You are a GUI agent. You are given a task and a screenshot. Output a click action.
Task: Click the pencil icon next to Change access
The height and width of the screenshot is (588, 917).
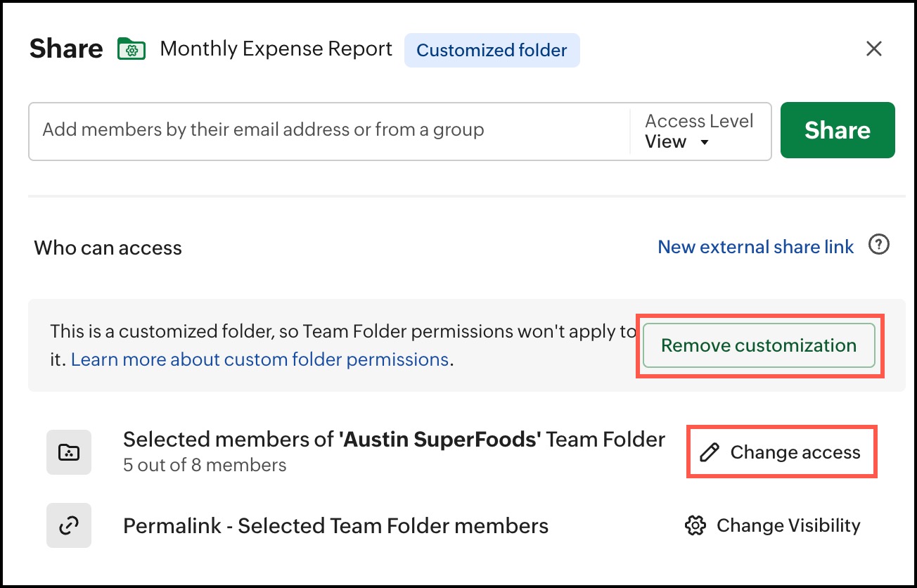pos(710,452)
